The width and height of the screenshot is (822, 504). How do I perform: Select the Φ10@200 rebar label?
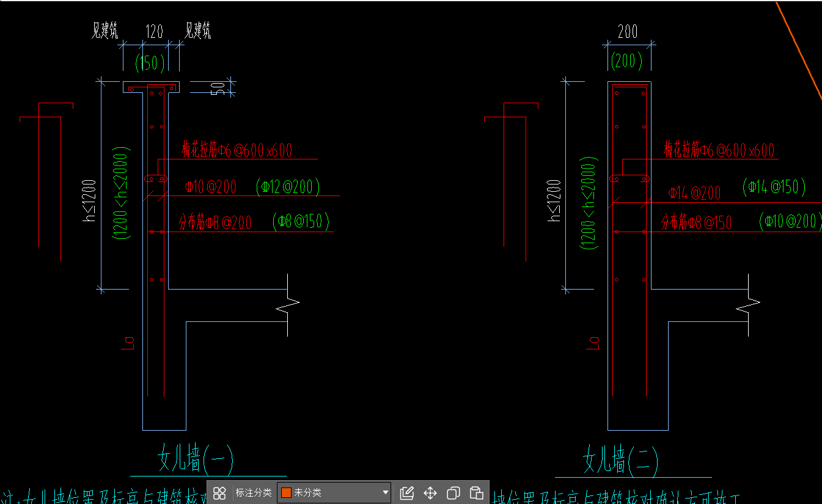(210, 188)
